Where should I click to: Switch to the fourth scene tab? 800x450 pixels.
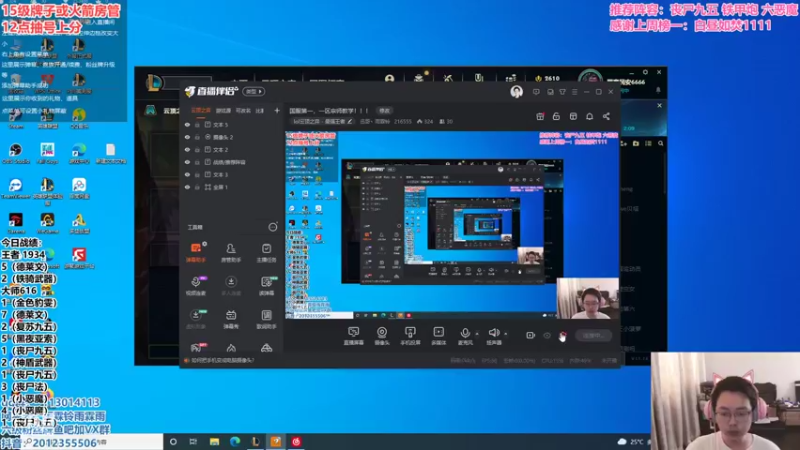click(260, 110)
